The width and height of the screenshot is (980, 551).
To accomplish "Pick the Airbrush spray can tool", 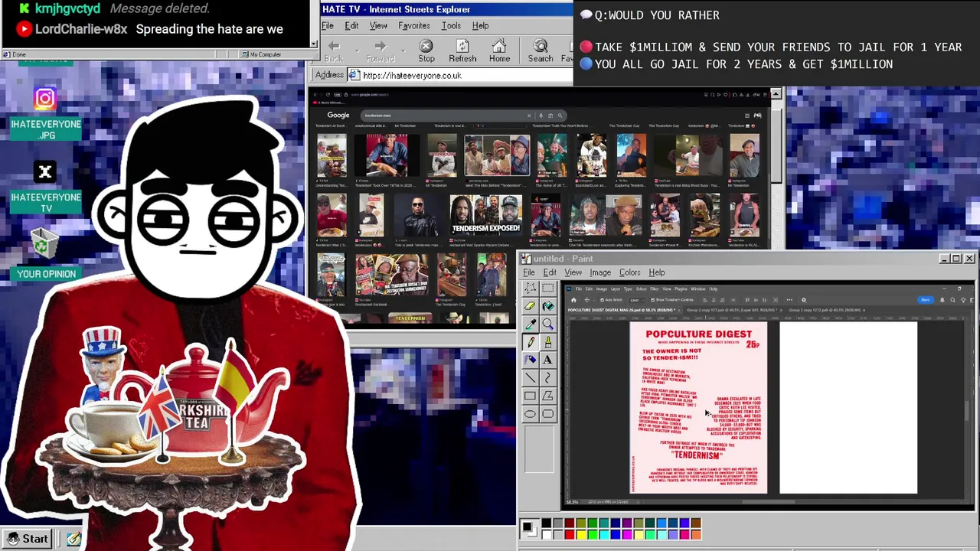I will 530,360.
